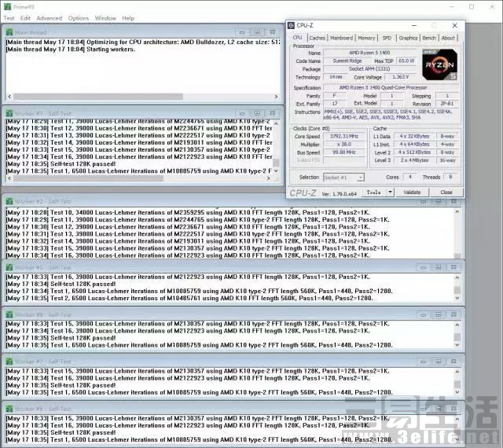Open the Window menu in Prime95
This screenshot has height=448, width=503.
tap(105, 18)
